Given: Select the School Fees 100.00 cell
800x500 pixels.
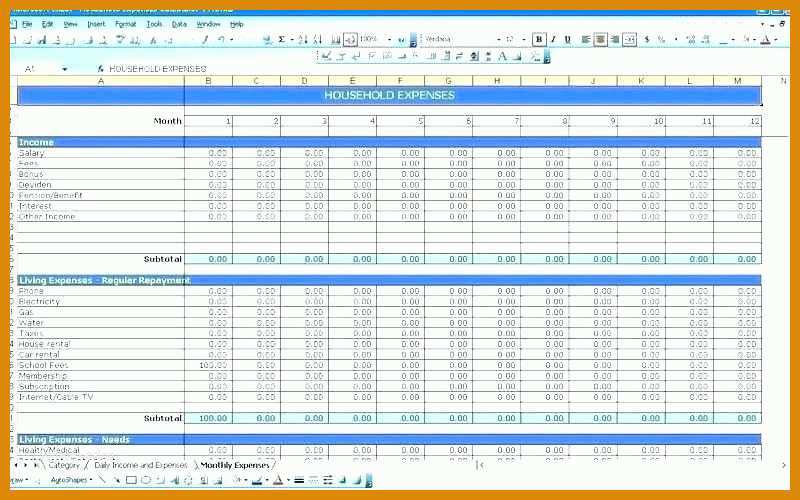Looking at the screenshot, I should tap(208, 365).
